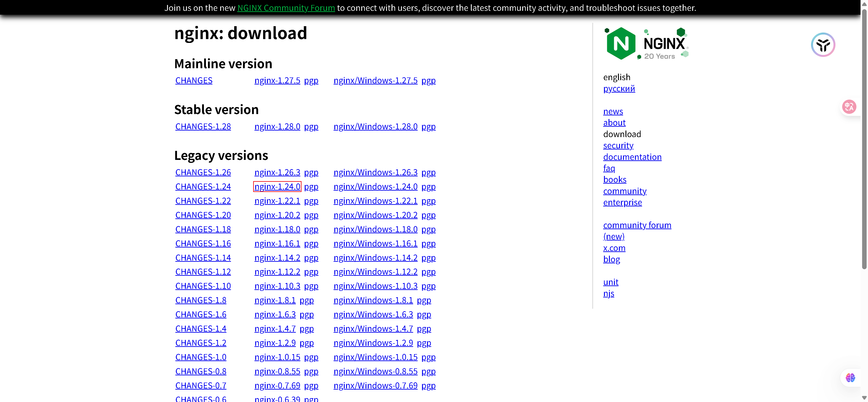This screenshot has height=402, width=868.
Task: Open pgp signature for nginx/Windows-1.28.0
Action: pos(428,127)
